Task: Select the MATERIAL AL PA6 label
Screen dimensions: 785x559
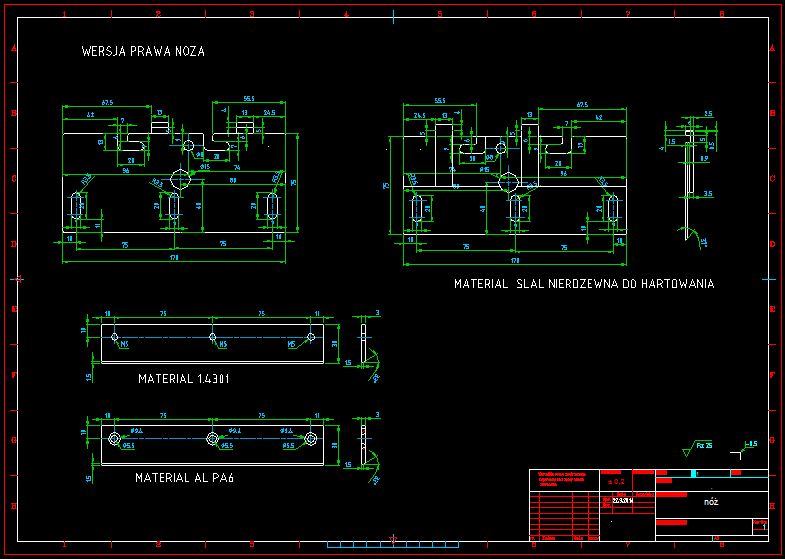Action: (x=185, y=478)
